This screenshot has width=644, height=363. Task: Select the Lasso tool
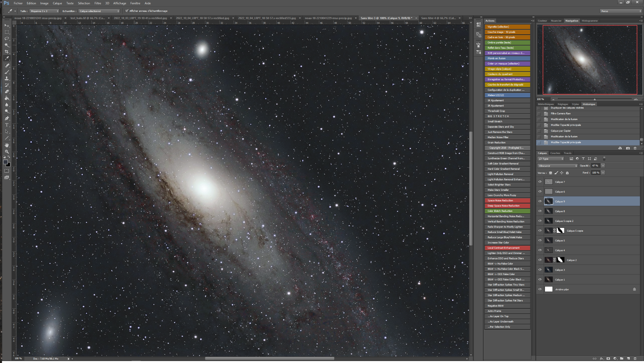tap(7, 39)
